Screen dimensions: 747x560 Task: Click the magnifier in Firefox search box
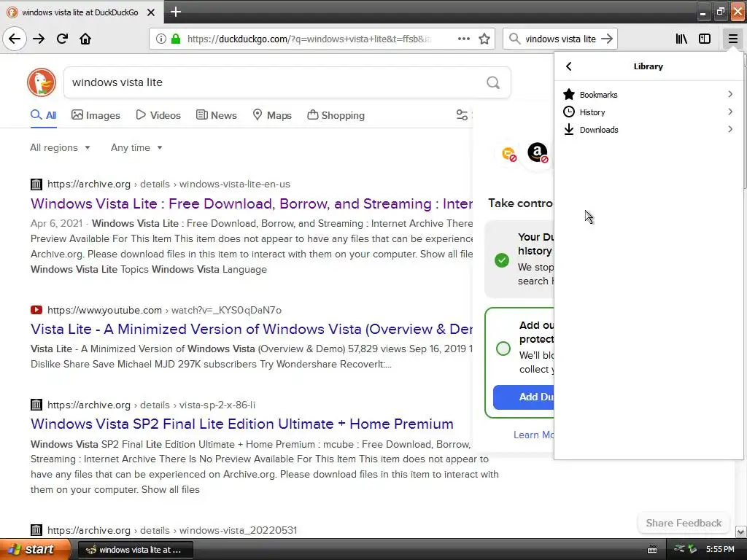pos(514,39)
